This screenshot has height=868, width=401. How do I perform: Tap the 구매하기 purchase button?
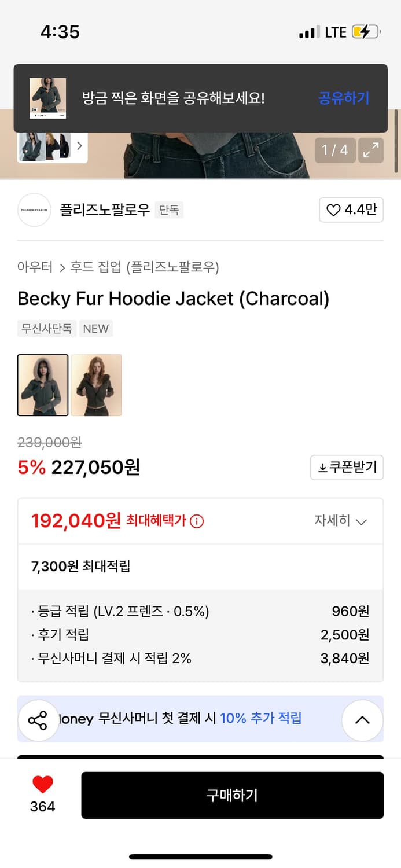232,795
